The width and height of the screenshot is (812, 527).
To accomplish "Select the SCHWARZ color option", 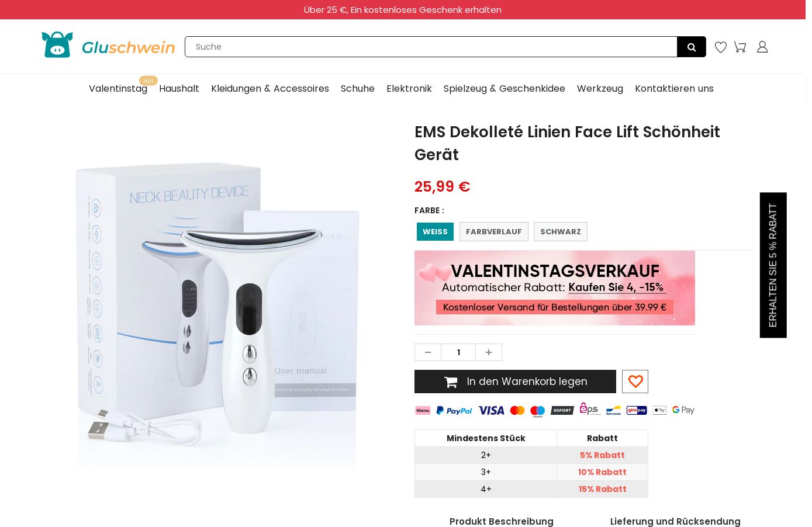I will coord(560,231).
